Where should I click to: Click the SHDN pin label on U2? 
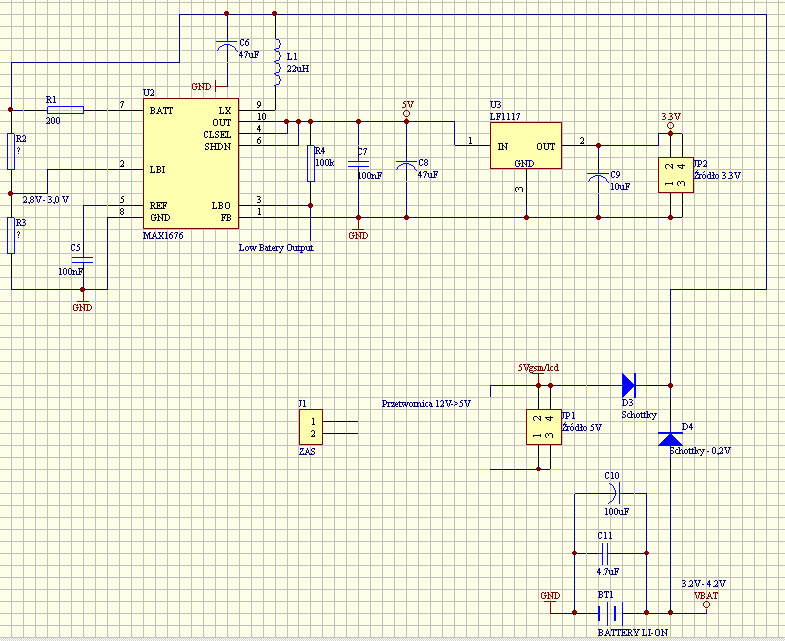point(218,147)
